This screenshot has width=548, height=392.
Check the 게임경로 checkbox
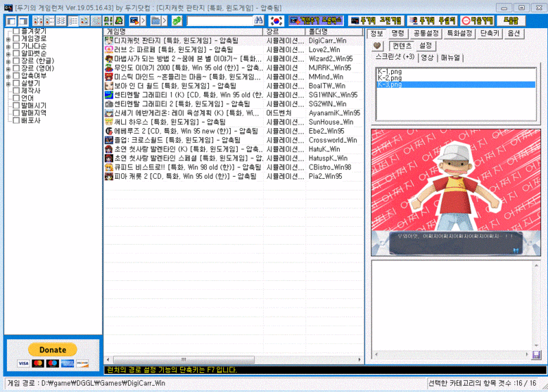16,38
